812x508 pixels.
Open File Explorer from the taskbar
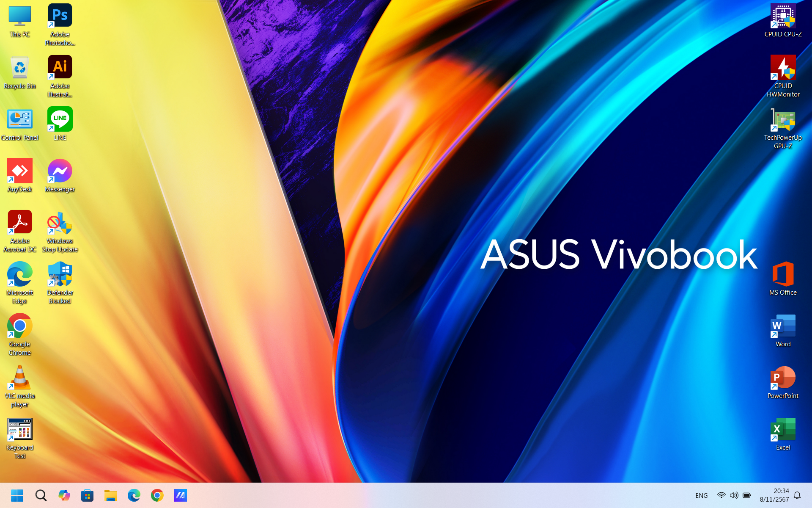pos(110,495)
